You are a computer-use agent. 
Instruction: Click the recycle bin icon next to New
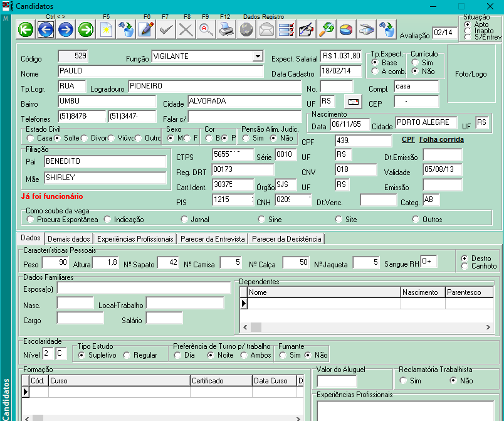click(126, 30)
